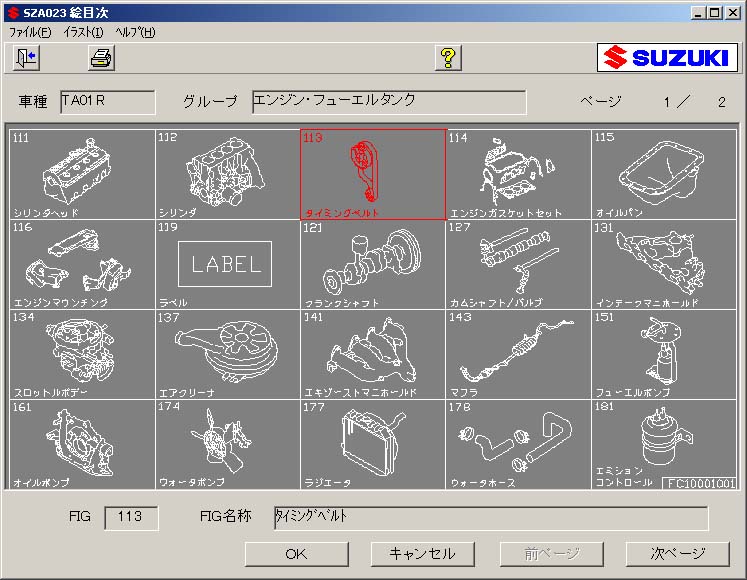Click the キャンセル button
Screen dimensions: 747x580
click(422, 554)
